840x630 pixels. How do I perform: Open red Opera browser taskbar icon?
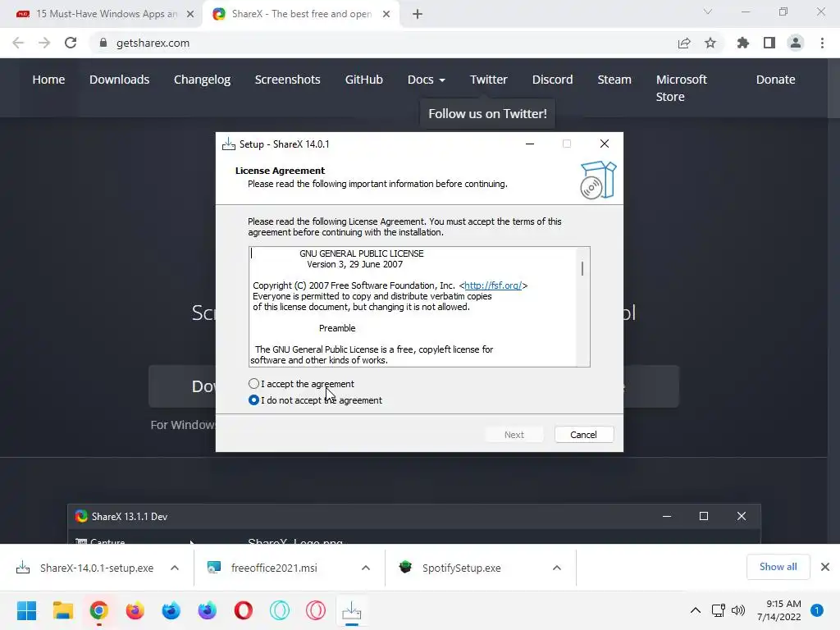[x=243, y=610]
